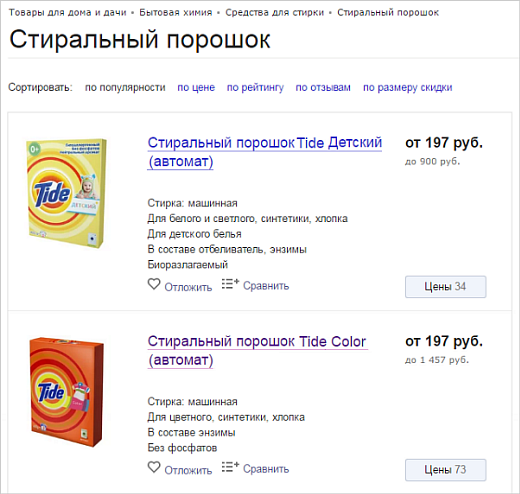This screenshot has height=494, width=520.
Task: Open the Tide Детский product image
Action: pyautogui.click(x=67, y=193)
